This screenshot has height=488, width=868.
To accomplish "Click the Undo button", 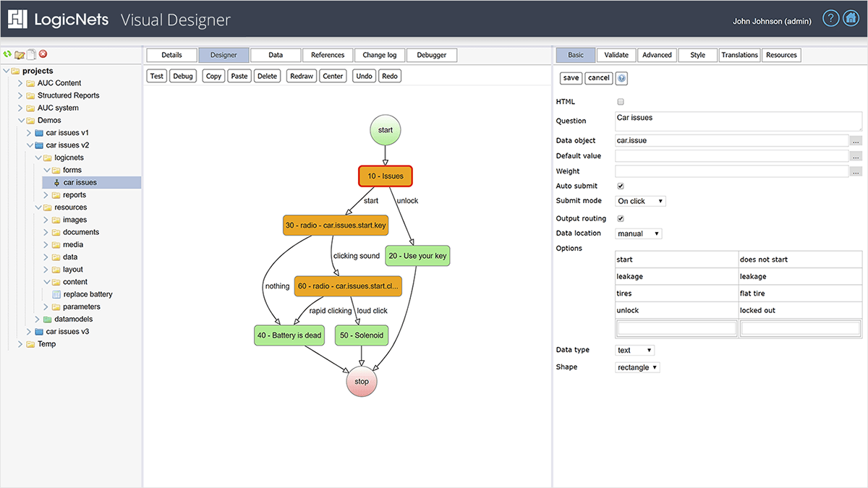I will coord(365,76).
